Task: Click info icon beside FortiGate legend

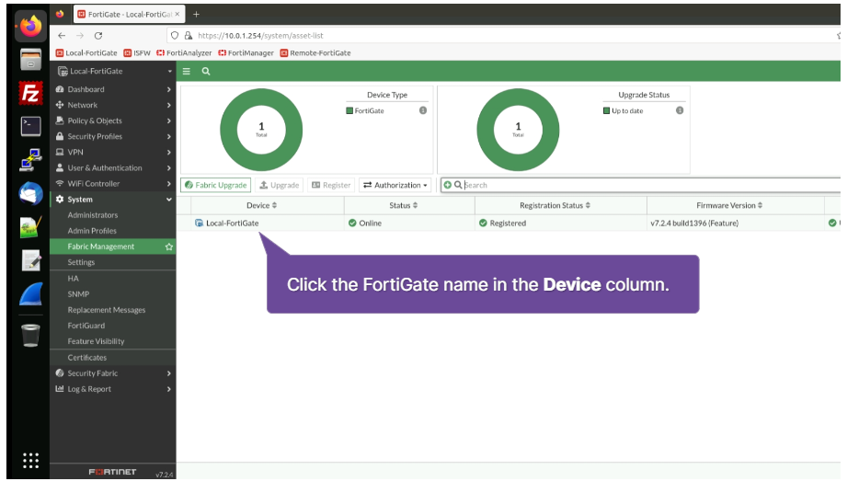Action: 423,110
